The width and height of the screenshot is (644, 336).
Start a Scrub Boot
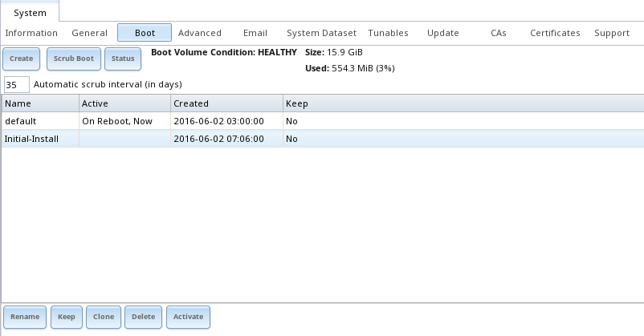(x=74, y=59)
